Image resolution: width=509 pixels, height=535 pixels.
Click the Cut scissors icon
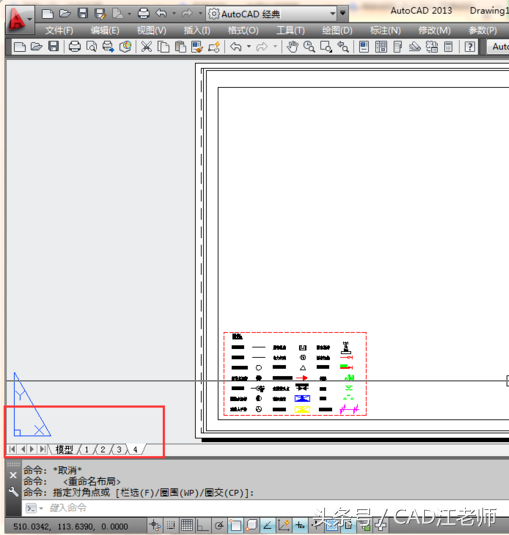(146, 46)
